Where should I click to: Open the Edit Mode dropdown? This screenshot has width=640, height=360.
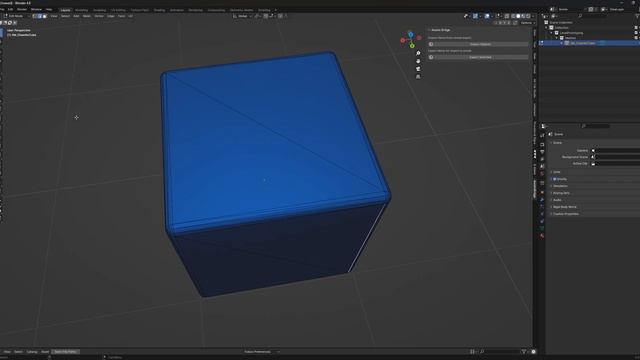click(x=16, y=16)
